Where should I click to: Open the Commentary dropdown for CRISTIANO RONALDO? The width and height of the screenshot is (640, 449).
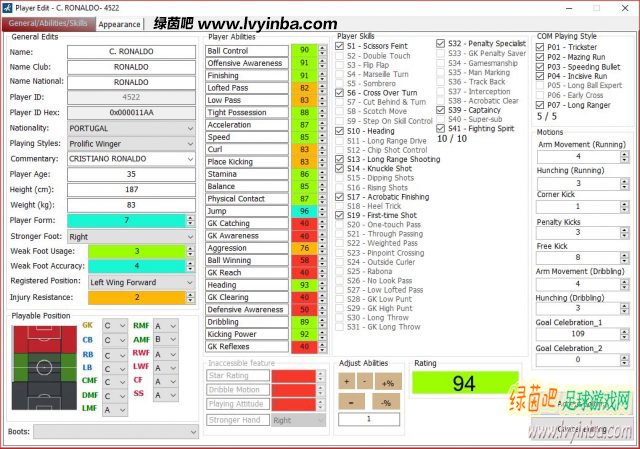(131, 159)
